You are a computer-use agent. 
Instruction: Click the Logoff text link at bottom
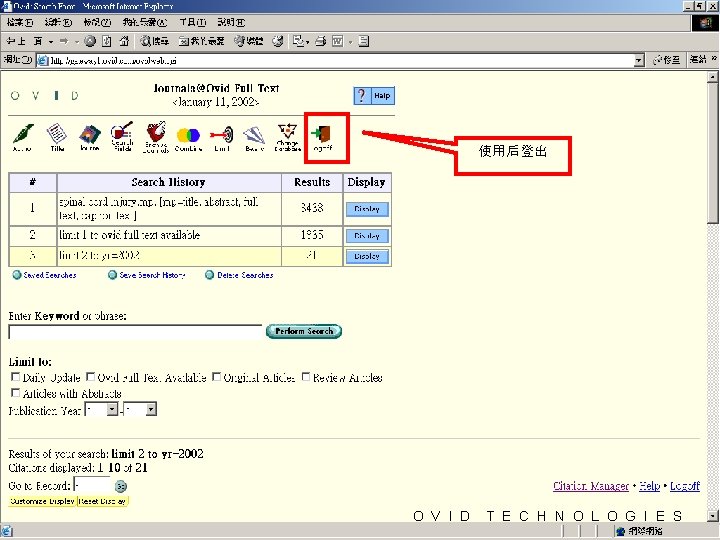click(x=685, y=486)
